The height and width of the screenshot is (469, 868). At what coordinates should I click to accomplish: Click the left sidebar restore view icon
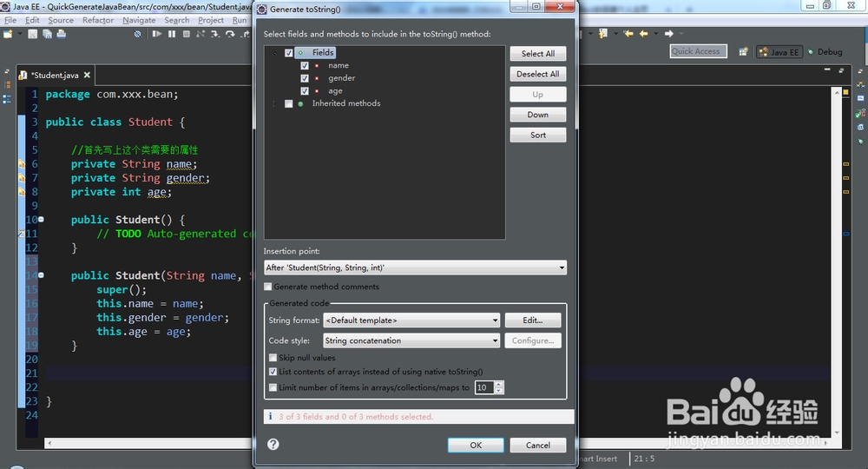click(x=7, y=71)
